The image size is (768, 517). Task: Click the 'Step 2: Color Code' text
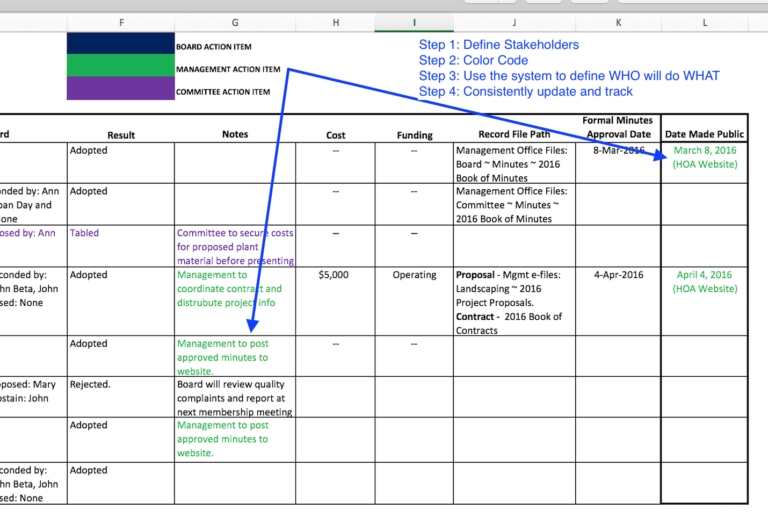(473, 60)
